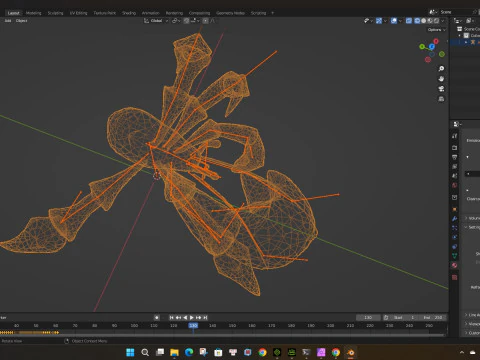This screenshot has width=480, height=360.
Task: Click the timeline horizontal scrollbar
Action: pyautogui.click(x=223, y=335)
